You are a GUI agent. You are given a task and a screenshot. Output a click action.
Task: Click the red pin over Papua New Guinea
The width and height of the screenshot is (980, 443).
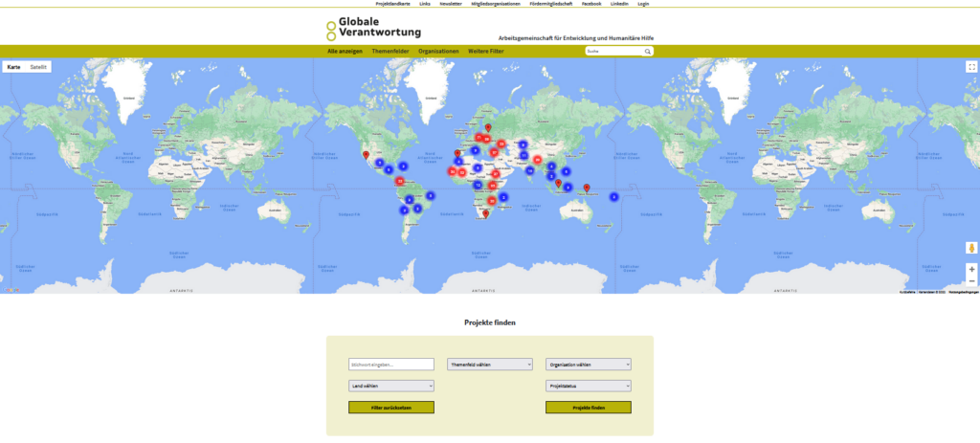(587, 187)
